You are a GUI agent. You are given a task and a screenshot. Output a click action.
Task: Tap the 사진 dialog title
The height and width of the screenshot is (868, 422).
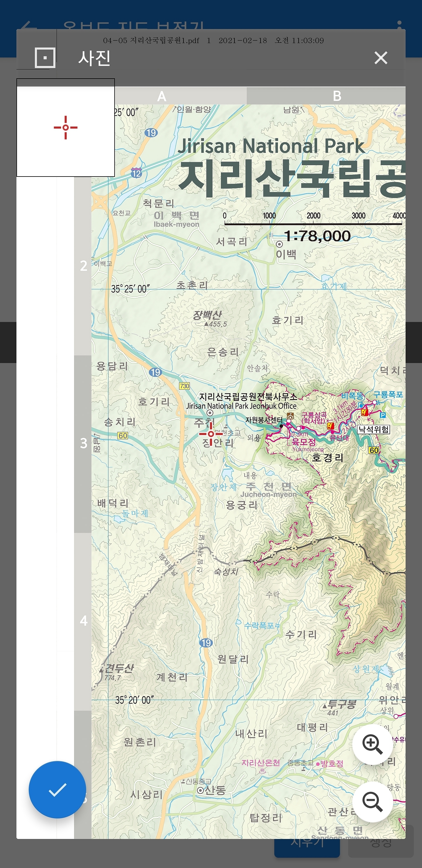tap(94, 58)
